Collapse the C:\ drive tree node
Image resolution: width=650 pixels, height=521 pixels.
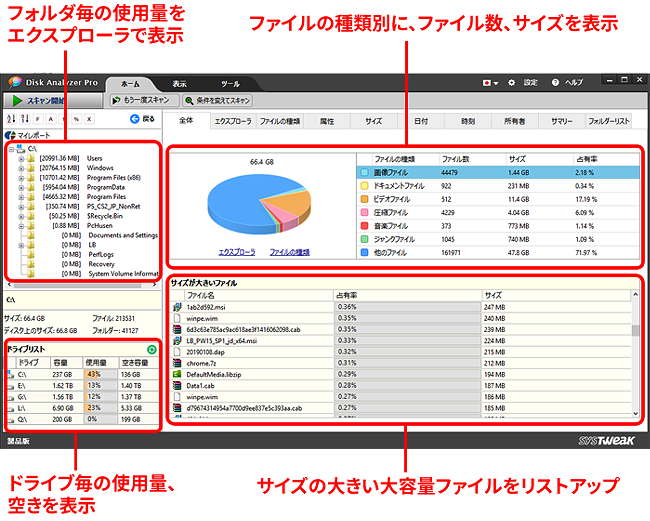[x=11, y=149]
